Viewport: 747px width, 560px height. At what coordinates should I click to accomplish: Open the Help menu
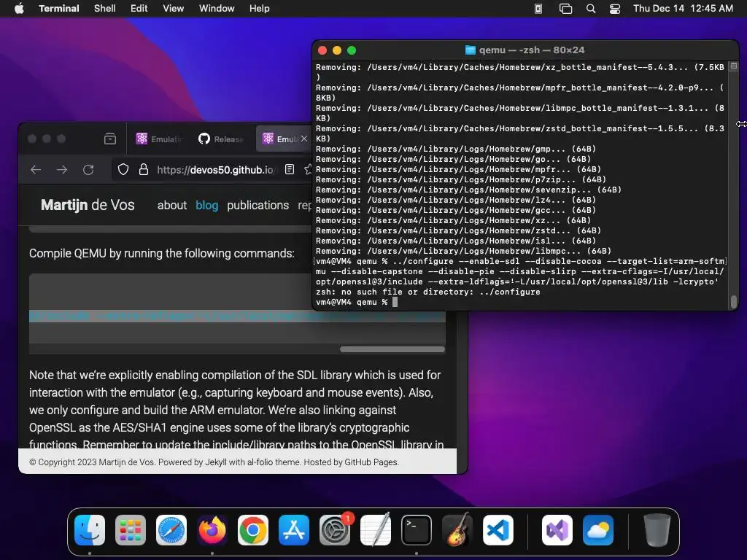pyautogui.click(x=260, y=8)
